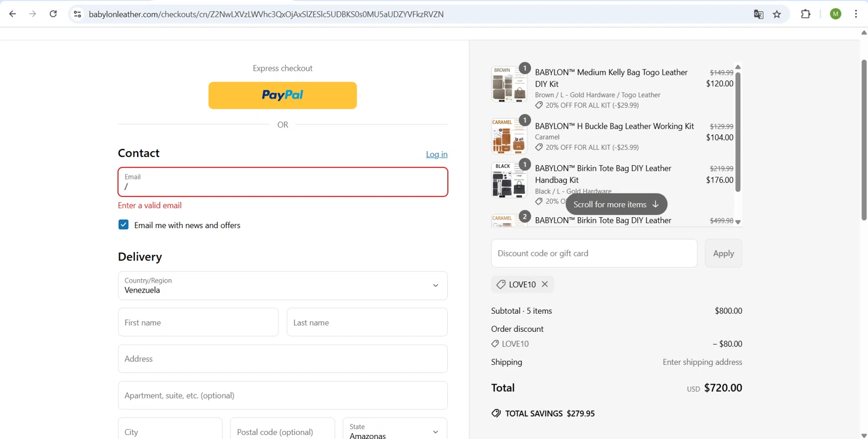Click the Total Savings tag icon

click(x=496, y=414)
